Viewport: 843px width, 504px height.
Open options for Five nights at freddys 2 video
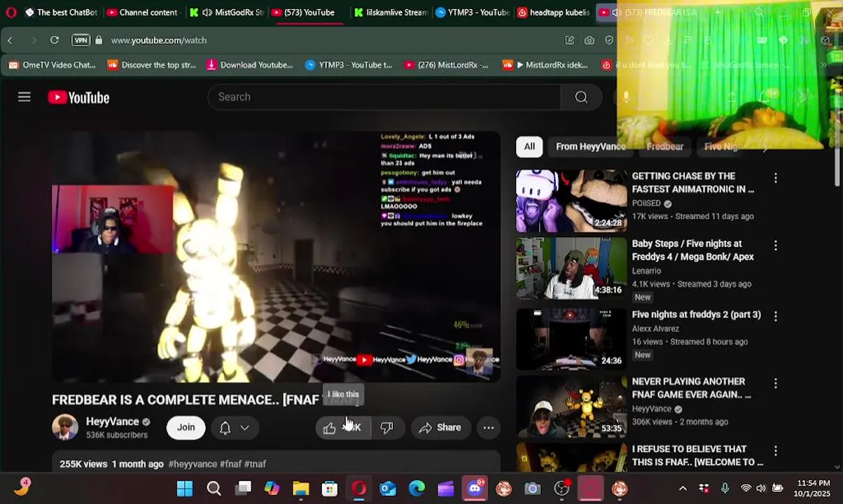coord(775,316)
